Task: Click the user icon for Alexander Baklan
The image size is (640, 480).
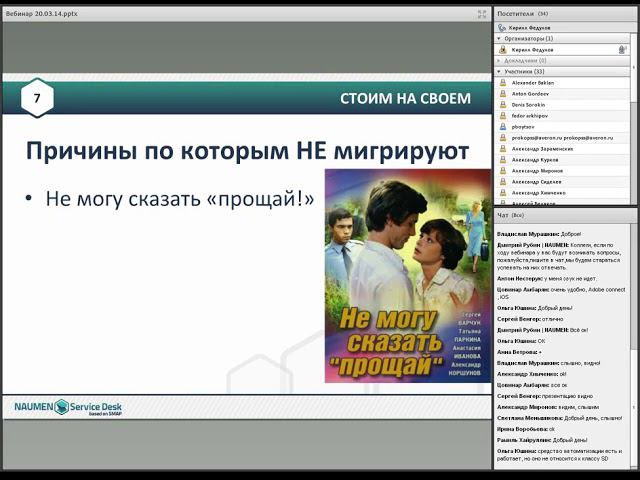Action: (x=503, y=82)
